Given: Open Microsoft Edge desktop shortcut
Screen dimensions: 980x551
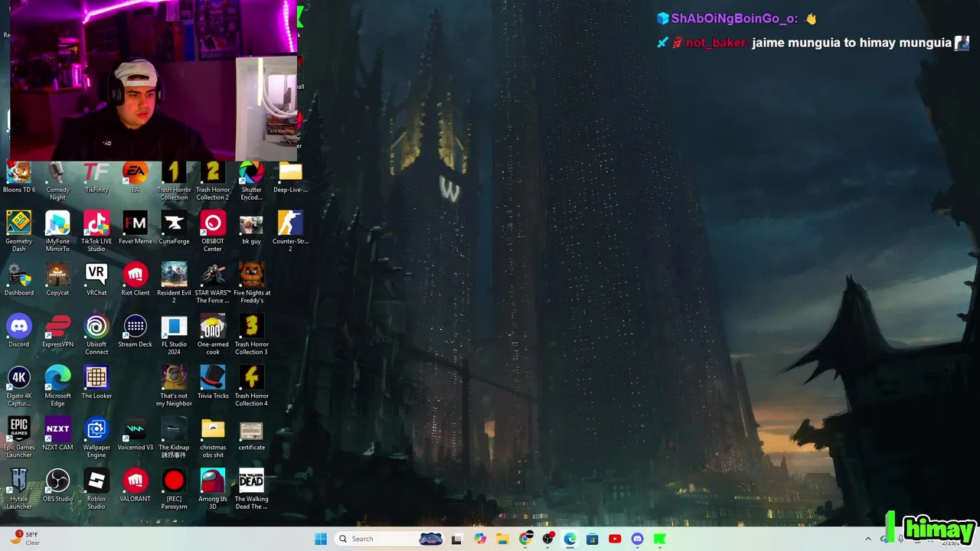Looking at the screenshot, I should [57, 386].
